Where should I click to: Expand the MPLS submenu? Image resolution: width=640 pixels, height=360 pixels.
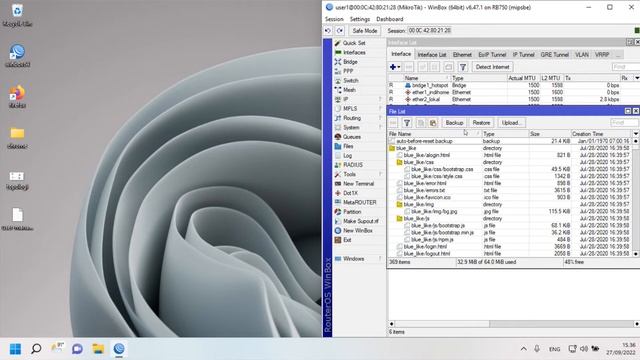click(358, 109)
